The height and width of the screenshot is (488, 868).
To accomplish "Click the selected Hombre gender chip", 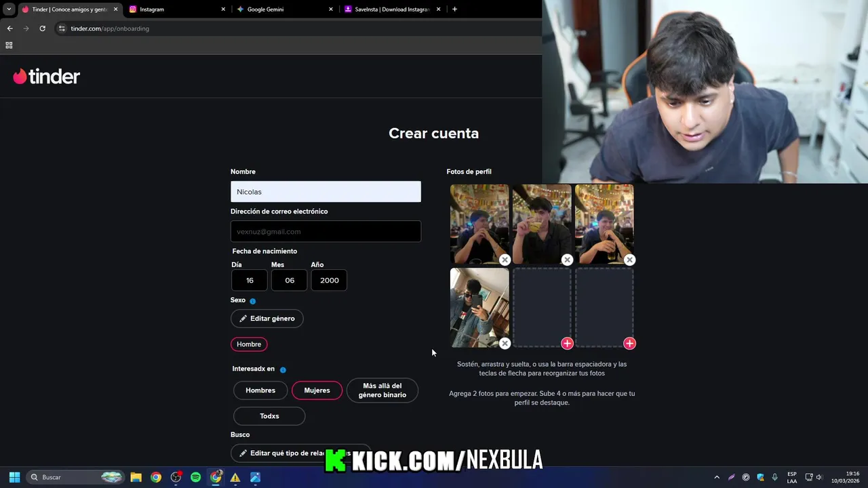I will coord(249,344).
